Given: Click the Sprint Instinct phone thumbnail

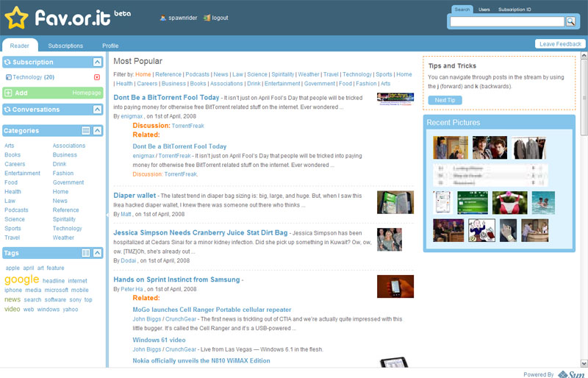Looking at the screenshot, I should (395, 286).
